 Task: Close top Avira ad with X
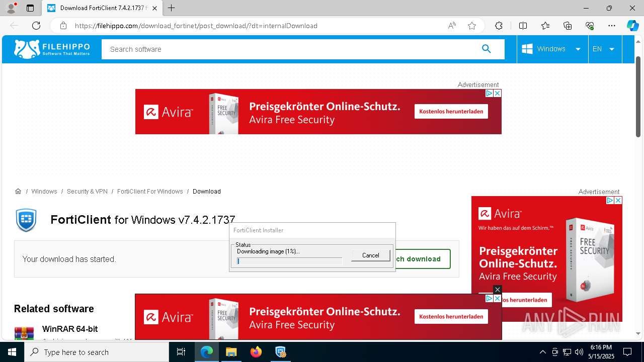[497, 93]
